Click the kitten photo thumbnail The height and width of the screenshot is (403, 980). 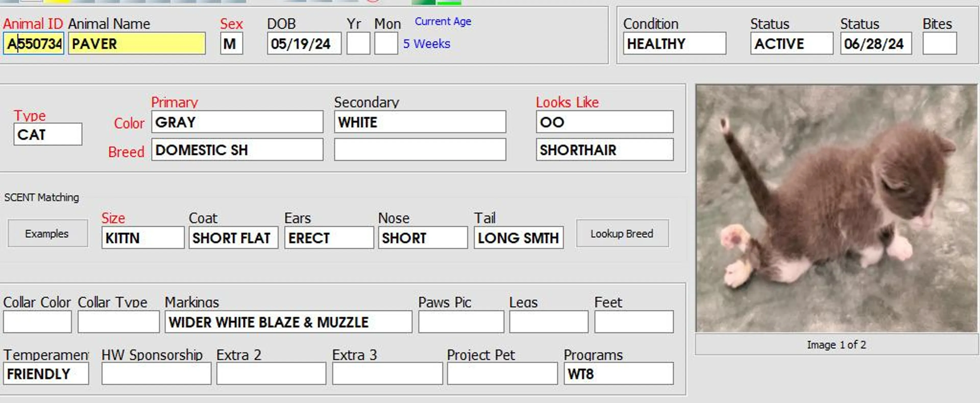[836, 208]
